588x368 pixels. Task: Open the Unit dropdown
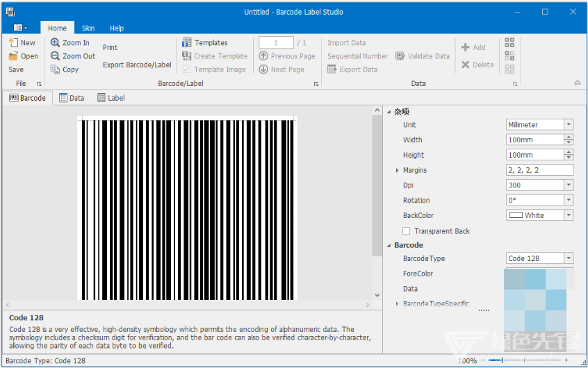[569, 124]
